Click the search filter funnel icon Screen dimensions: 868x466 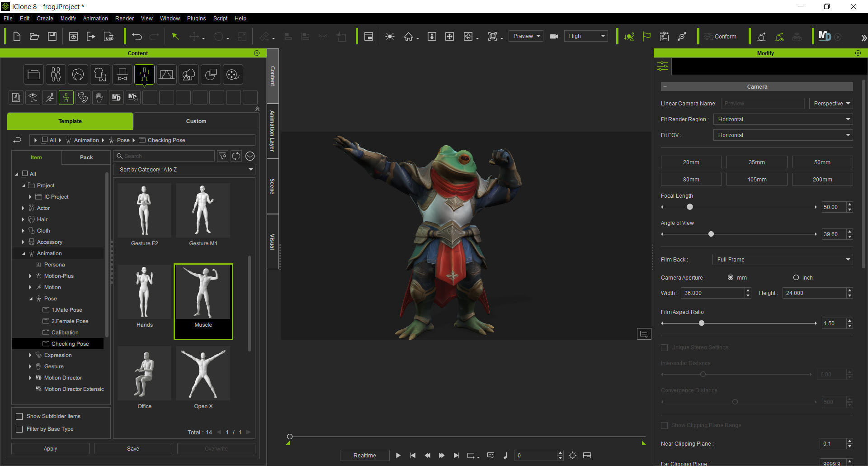tap(222, 156)
